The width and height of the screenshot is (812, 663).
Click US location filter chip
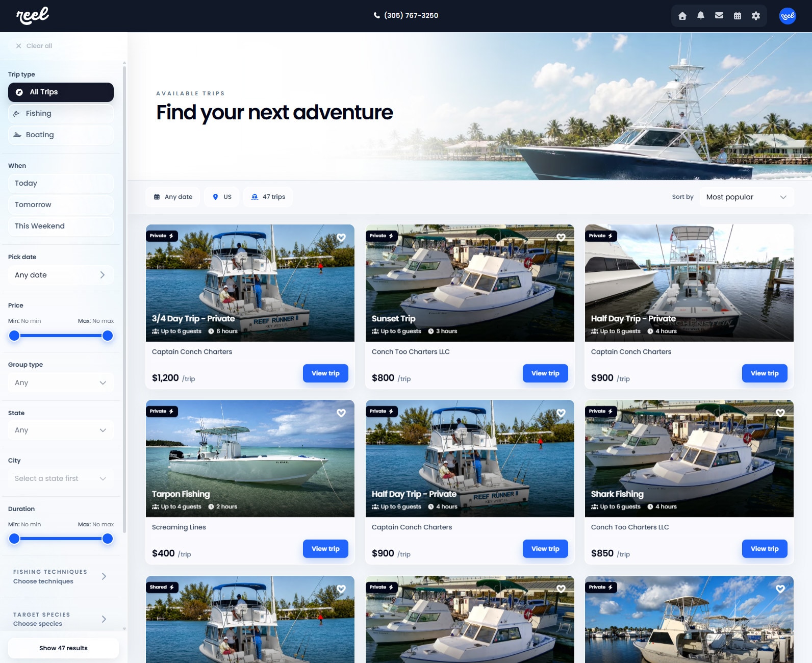(x=222, y=197)
